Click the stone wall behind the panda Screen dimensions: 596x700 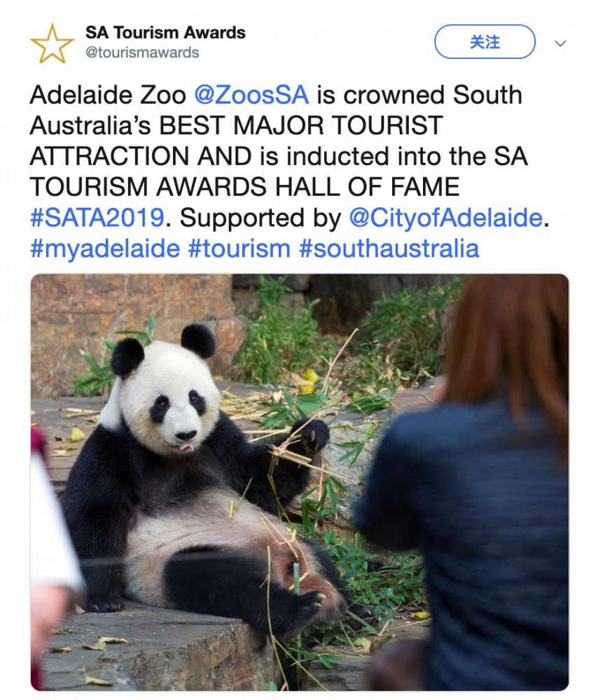[126, 315]
